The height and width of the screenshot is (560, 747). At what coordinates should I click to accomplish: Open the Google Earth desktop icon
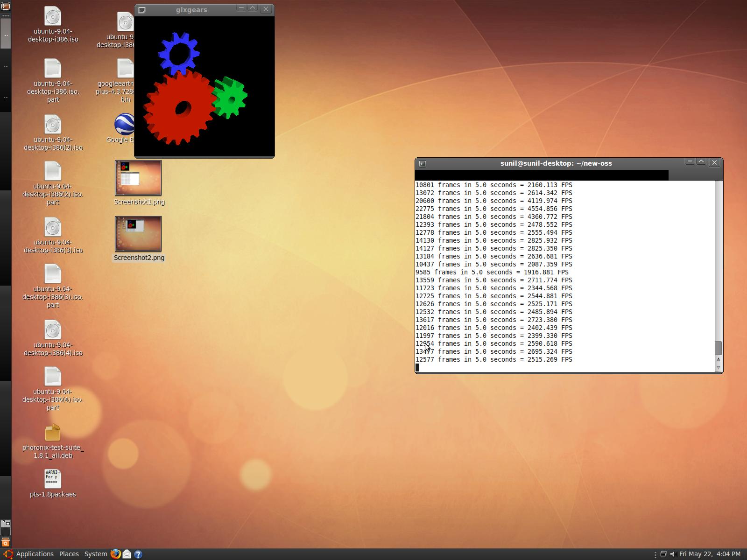(124, 125)
